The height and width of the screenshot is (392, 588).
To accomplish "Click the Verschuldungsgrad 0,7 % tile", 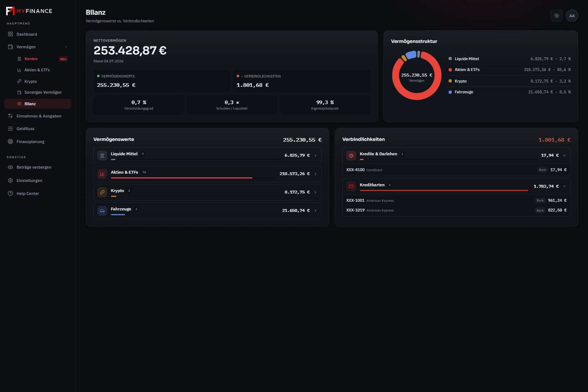I will [x=139, y=105].
